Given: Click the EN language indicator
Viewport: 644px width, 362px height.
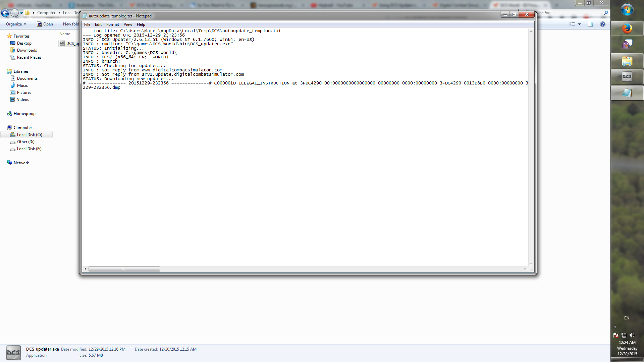Looking at the screenshot, I should [x=627, y=318].
